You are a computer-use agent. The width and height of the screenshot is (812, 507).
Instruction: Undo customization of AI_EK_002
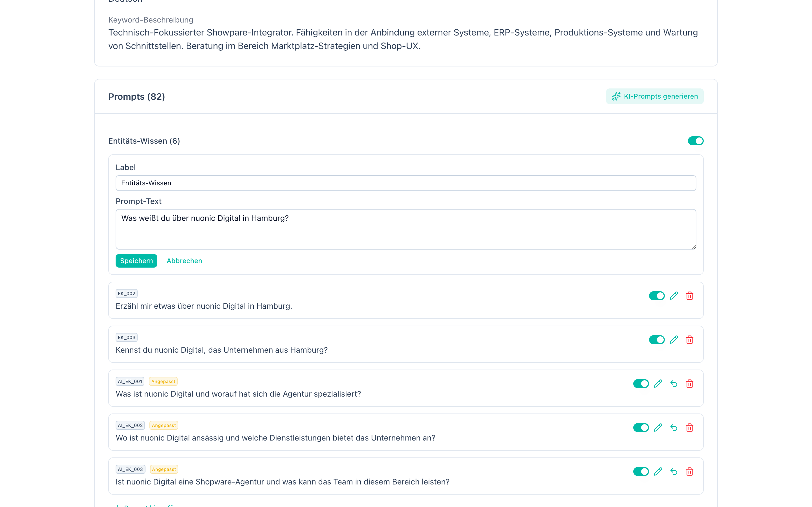pos(674,428)
